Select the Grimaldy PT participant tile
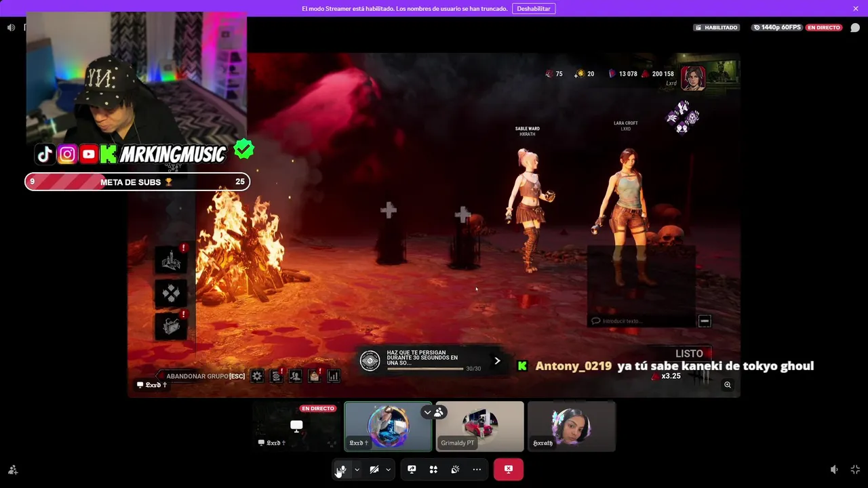868x488 pixels. tap(480, 426)
